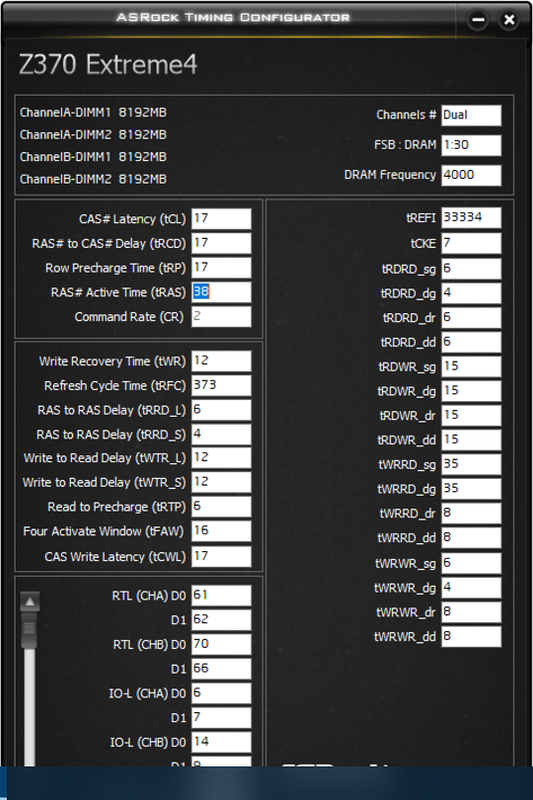Click the CAS Write Latency (tCWL) field
This screenshot has height=800, width=533.
(x=221, y=557)
